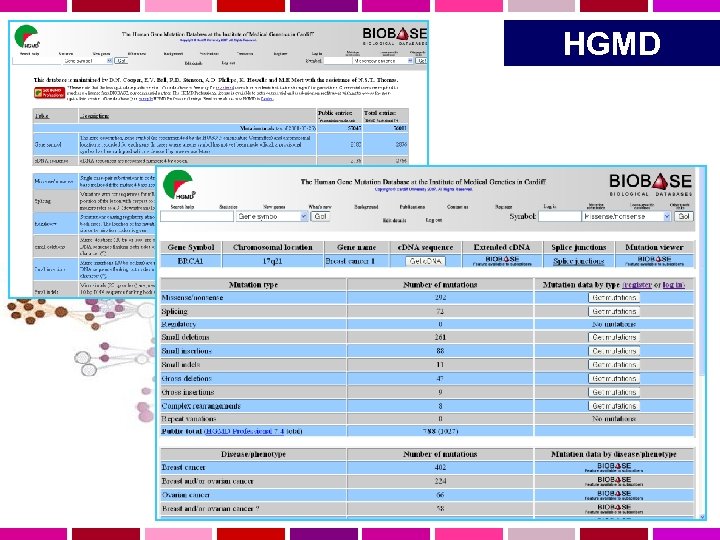Click the left search input field in front window
This screenshot has width=720, height=540.
(x=197, y=216)
